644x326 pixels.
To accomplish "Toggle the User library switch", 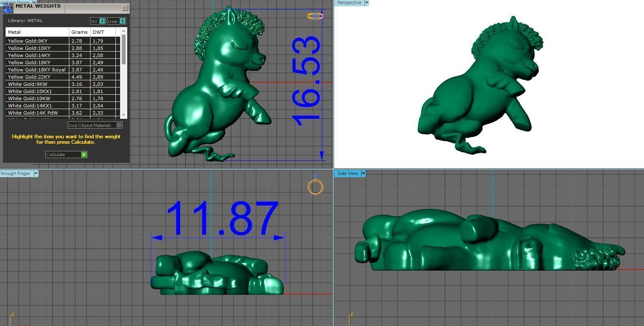I will pyautogui.click(x=116, y=21).
